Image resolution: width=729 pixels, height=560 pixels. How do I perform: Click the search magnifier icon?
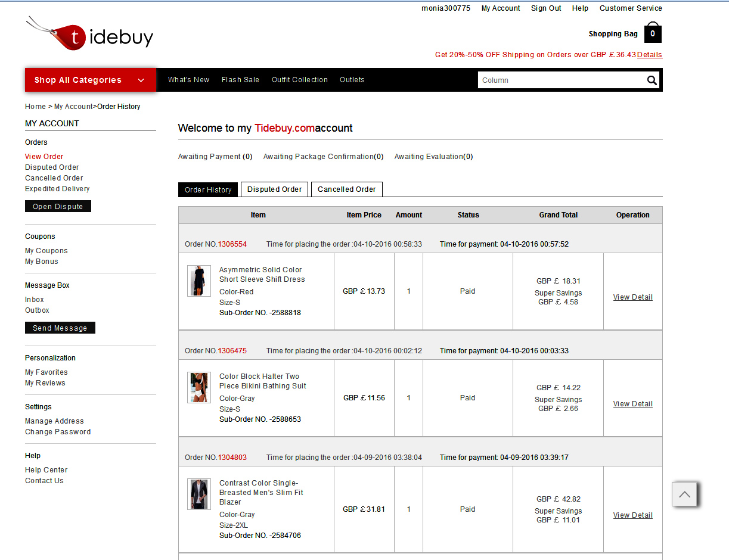pyautogui.click(x=652, y=80)
